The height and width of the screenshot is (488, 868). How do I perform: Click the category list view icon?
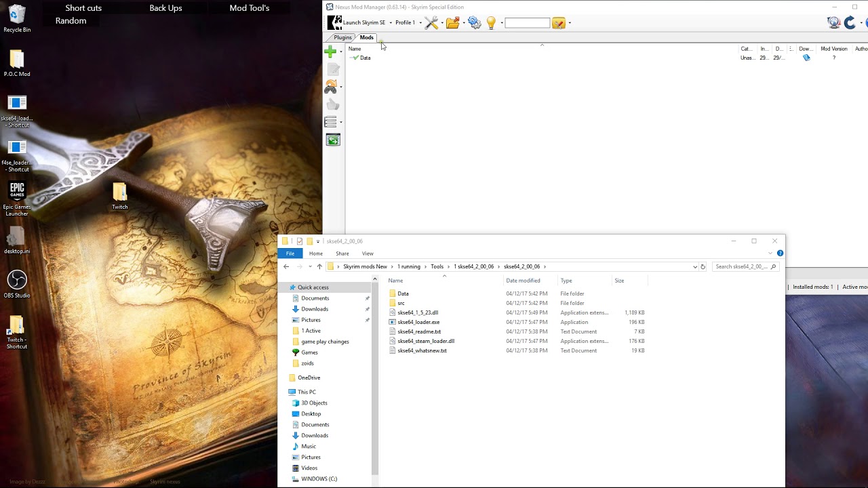[330, 122]
